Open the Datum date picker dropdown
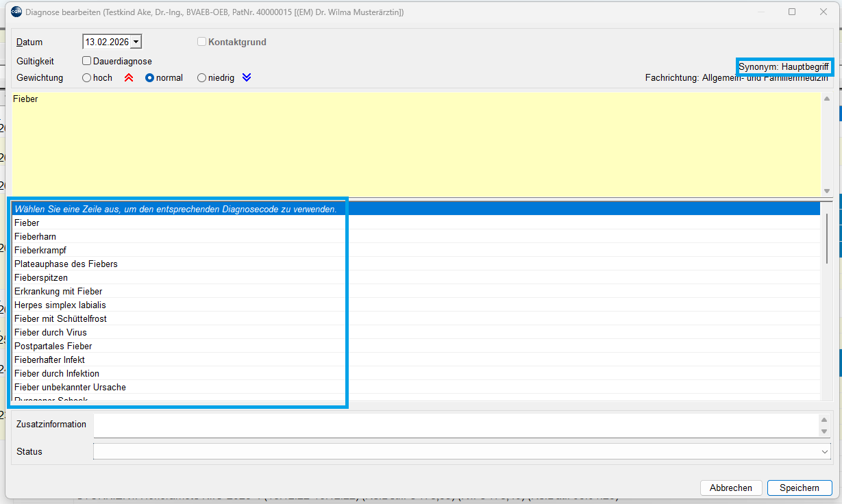842x504 pixels. point(136,42)
